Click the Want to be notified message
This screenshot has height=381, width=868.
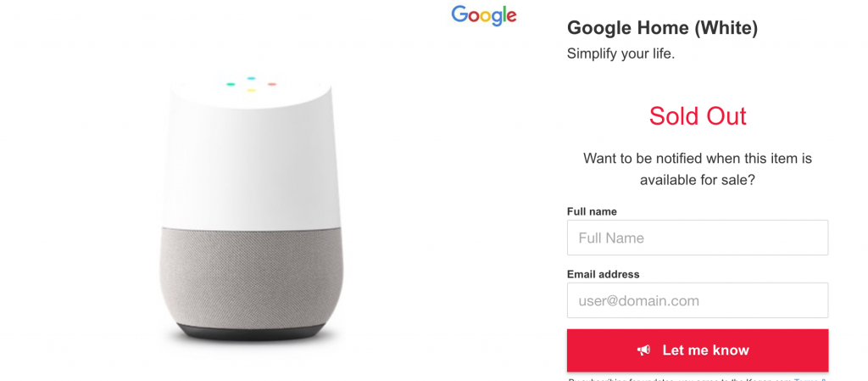point(698,170)
